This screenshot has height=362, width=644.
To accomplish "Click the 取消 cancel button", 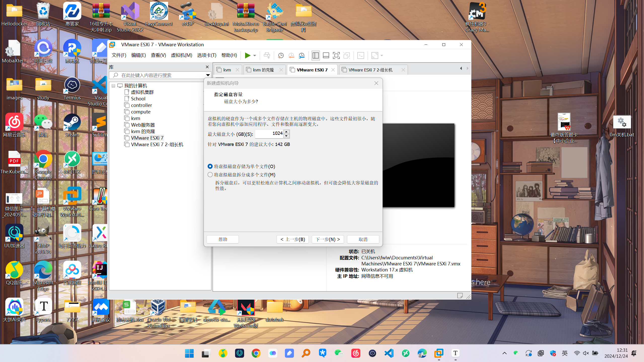I will (363, 239).
